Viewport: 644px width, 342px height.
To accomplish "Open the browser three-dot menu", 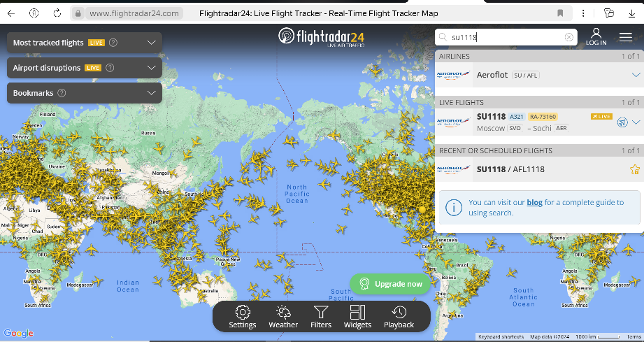I will [x=583, y=13].
